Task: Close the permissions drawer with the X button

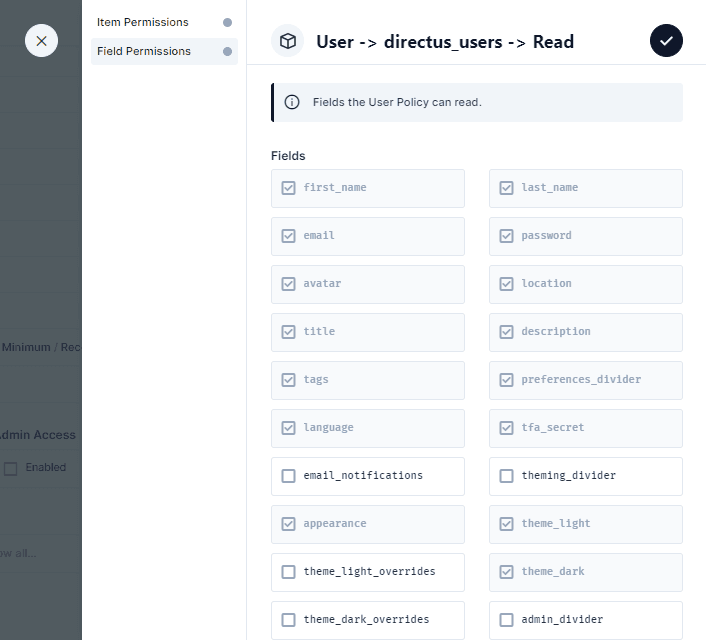Action: pyautogui.click(x=41, y=41)
